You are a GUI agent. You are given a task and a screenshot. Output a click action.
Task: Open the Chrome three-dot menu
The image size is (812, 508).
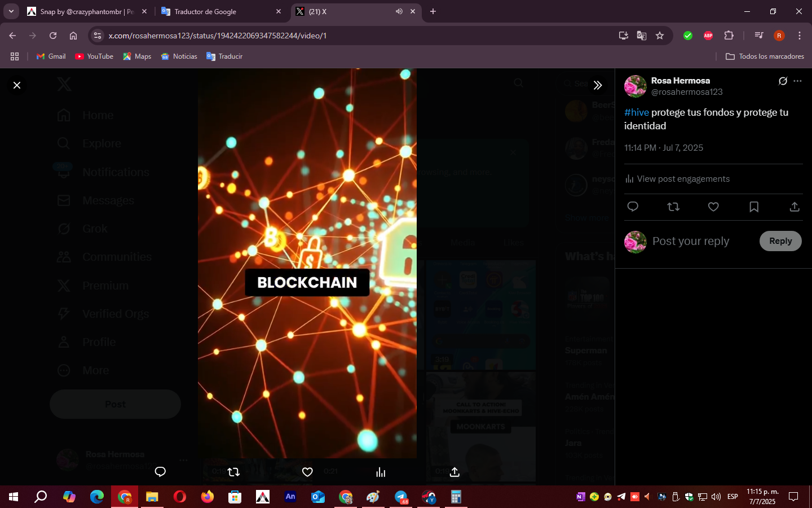(x=800, y=36)
